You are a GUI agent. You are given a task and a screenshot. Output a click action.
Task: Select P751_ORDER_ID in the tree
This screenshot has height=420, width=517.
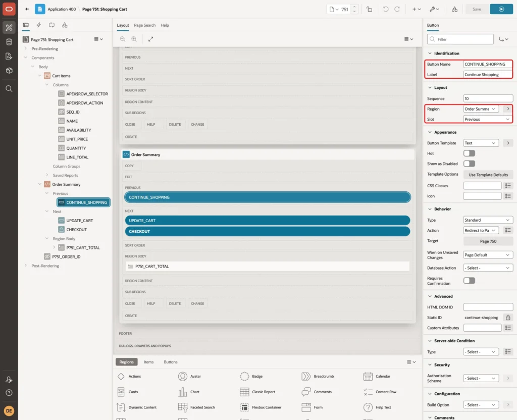[66, 257]
